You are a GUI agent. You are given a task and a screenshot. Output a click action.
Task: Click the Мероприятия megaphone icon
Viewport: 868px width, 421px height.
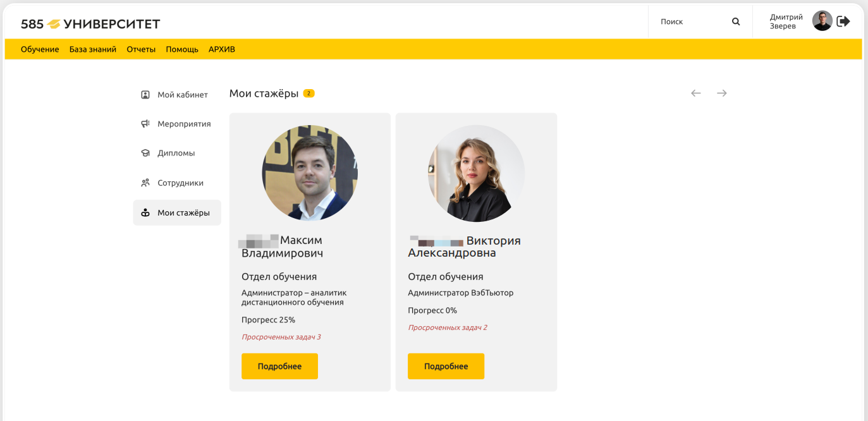145,124
